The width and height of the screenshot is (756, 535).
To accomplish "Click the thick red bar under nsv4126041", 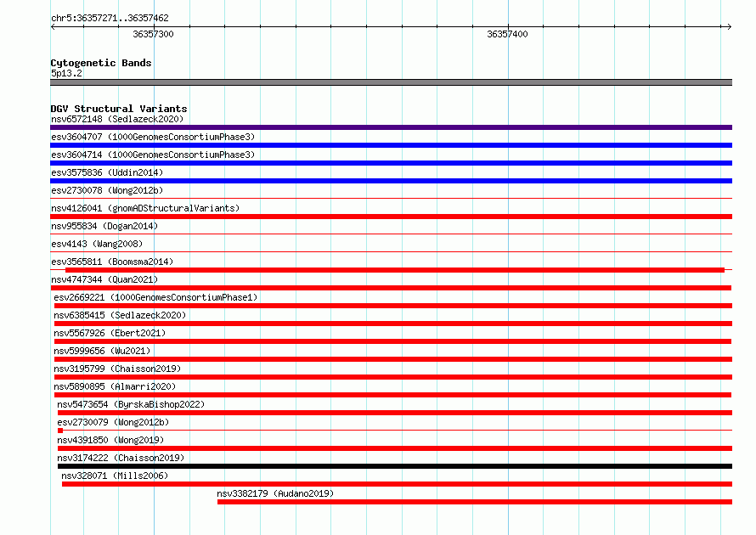I will click(x=391, y=217).
